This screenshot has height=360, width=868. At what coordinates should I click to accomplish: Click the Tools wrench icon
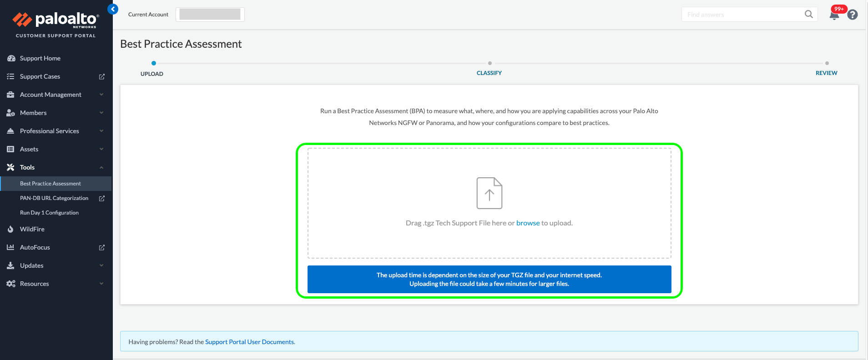click(x=10, y=167)
